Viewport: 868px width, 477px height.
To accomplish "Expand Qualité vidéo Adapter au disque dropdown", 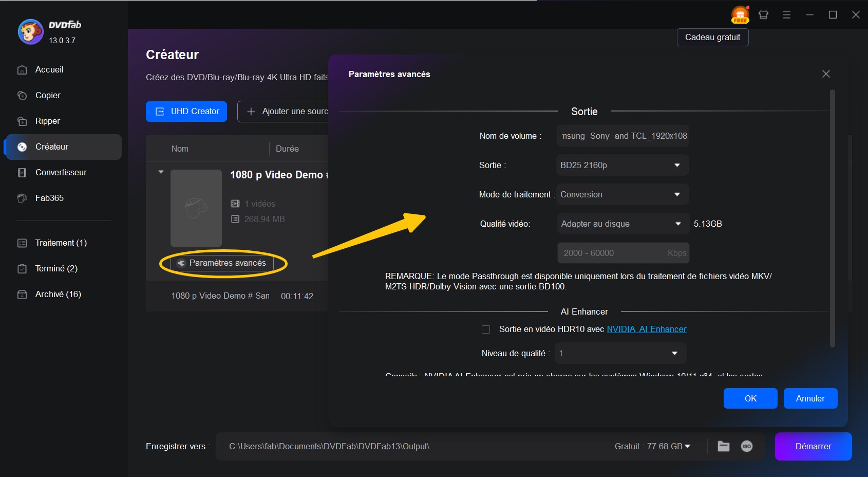I will [622, 224].
